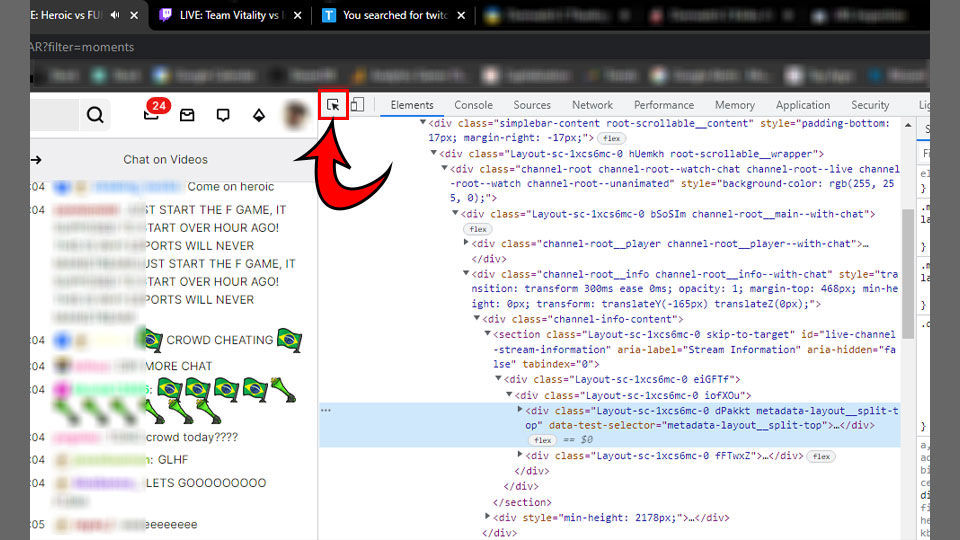Collapse the iofXOu div node
This screenshot has width=960, height=540.
point(509,394)
